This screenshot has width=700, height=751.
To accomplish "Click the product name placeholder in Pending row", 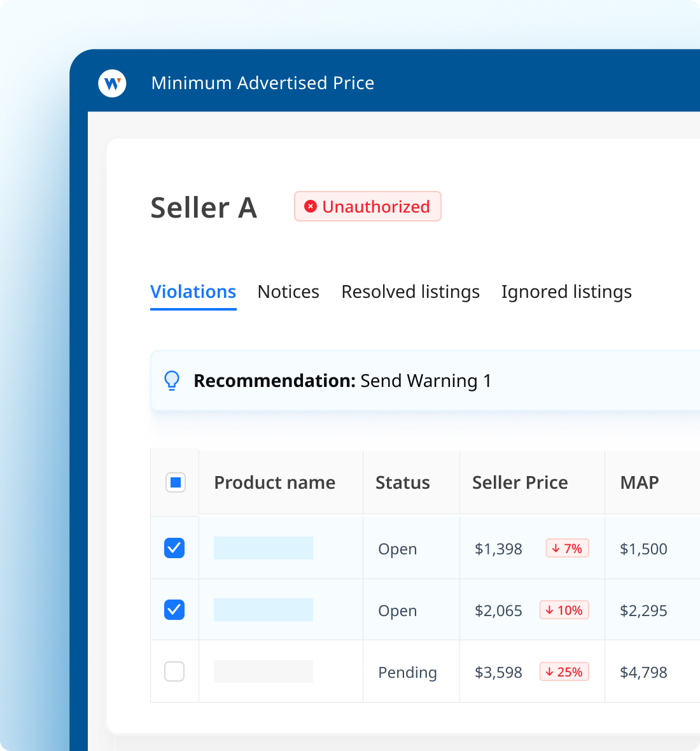I will [x=263, y=671].
